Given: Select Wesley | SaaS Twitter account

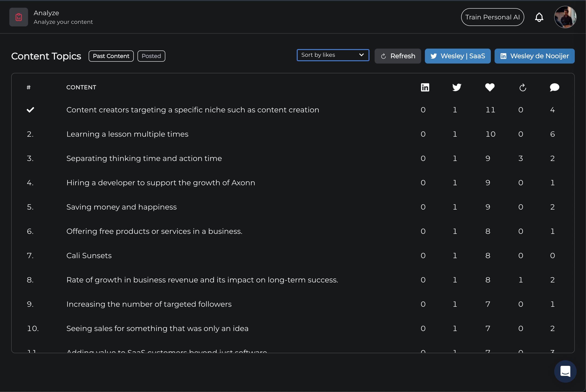Looking at the screenshot, I should [458, 56].
